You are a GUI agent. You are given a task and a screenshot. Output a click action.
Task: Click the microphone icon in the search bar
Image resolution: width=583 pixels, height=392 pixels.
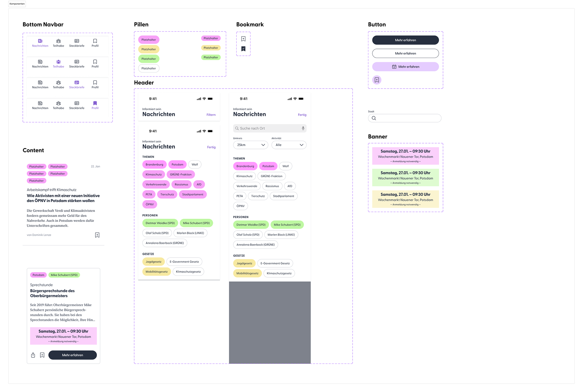[x=303, y=128]
